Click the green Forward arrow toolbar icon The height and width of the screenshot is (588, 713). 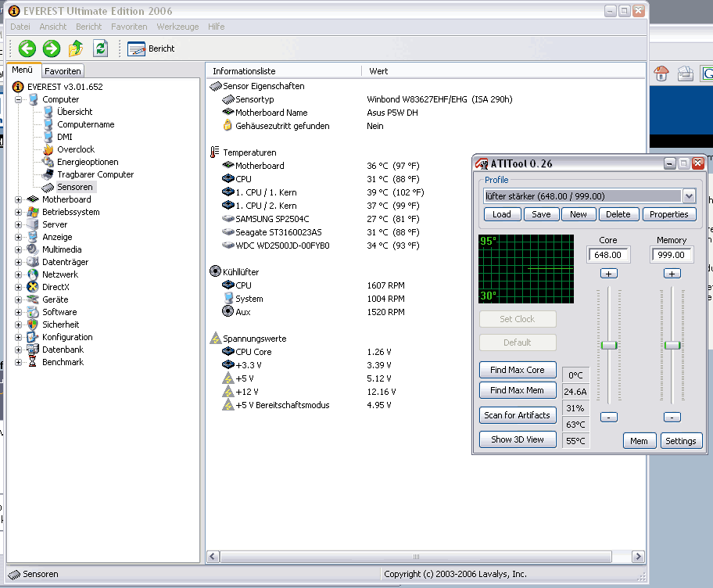coord(52,48)
